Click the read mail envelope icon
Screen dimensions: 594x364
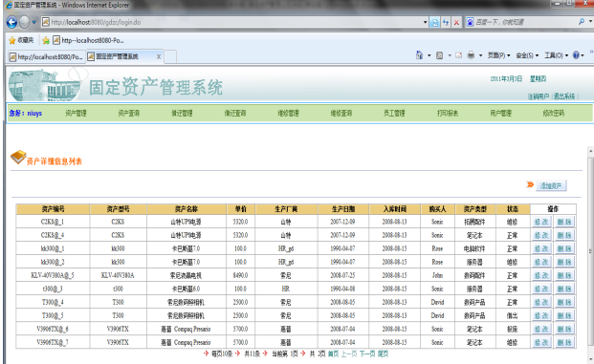coord(459,55)
